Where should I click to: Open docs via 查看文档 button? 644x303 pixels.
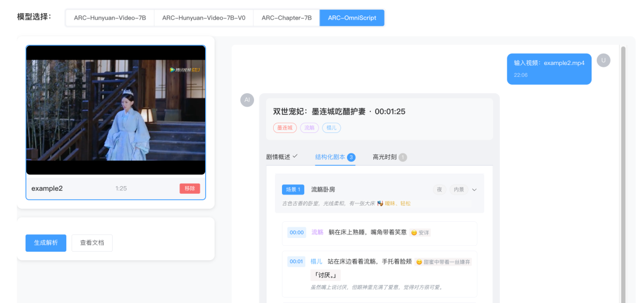92,243
